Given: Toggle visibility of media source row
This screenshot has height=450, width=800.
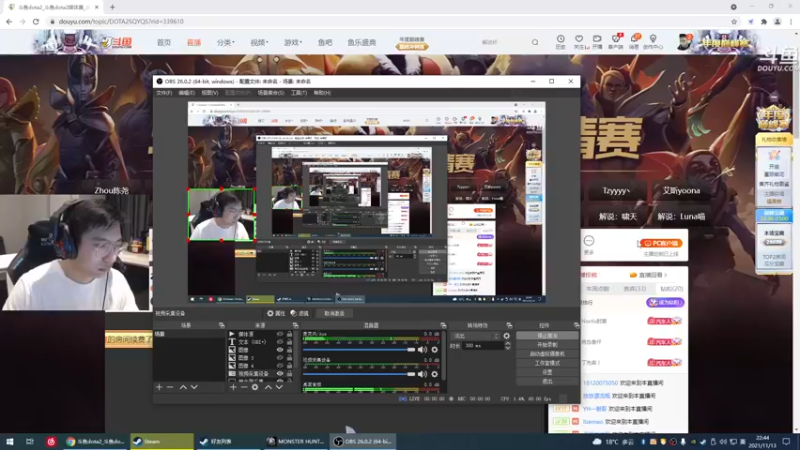Looking at the screenshot, I should tap(280, 334).
